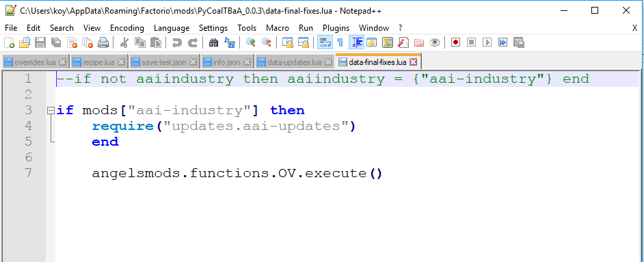644x262 pixels.
Task: Open the Language menu
Action: coord(172,28)
